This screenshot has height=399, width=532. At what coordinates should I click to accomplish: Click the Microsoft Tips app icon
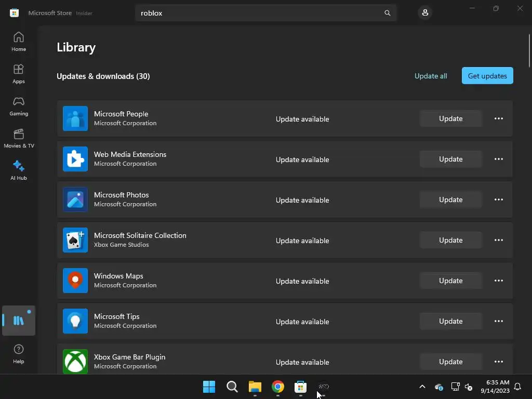pos(75,321)
